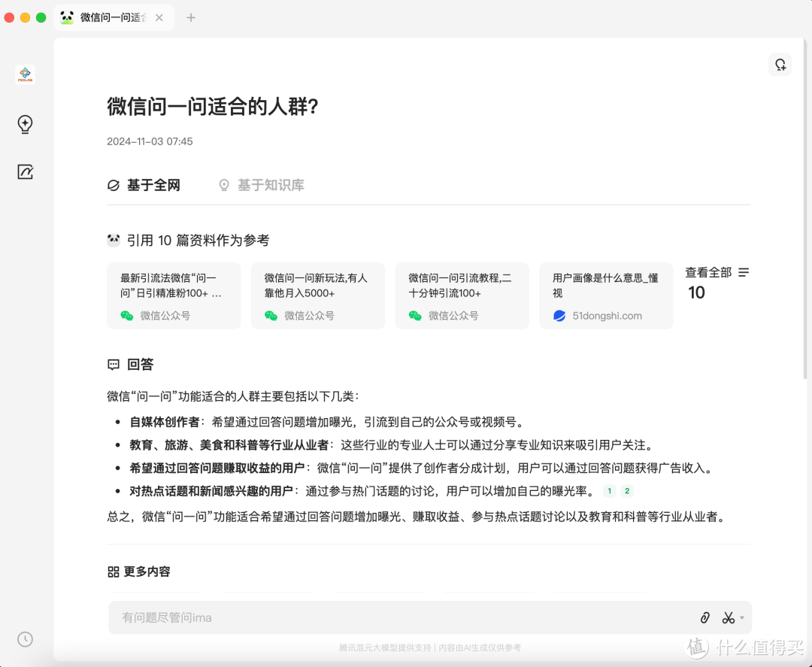Open a new tab with plus button
812x667 pixels.
pos(191,17)
